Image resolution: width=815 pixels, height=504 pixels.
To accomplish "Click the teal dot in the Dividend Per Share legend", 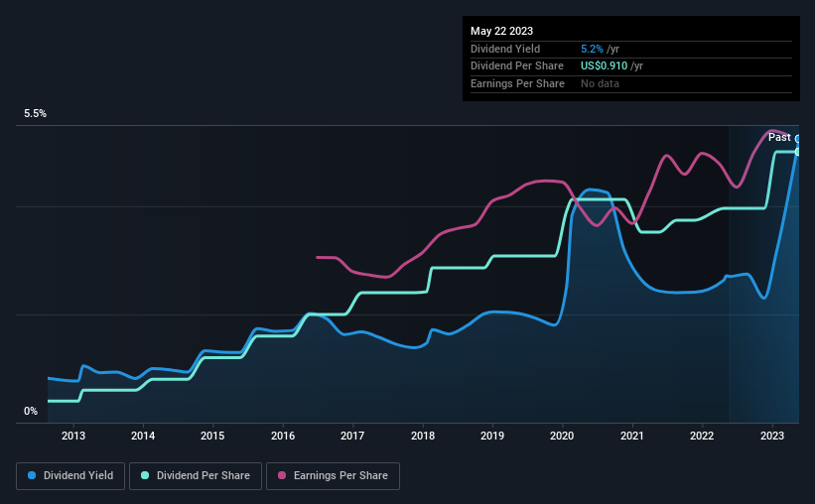I will 146,476.
